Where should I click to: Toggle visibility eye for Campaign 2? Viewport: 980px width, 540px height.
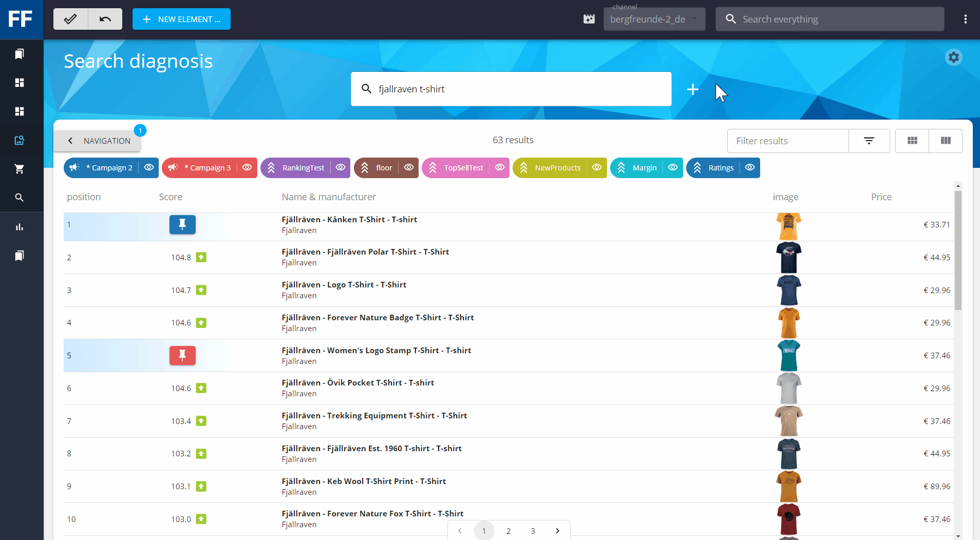149,168
